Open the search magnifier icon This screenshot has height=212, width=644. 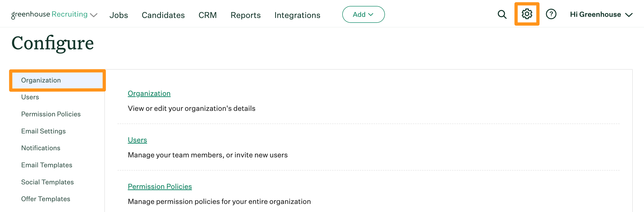502,15
